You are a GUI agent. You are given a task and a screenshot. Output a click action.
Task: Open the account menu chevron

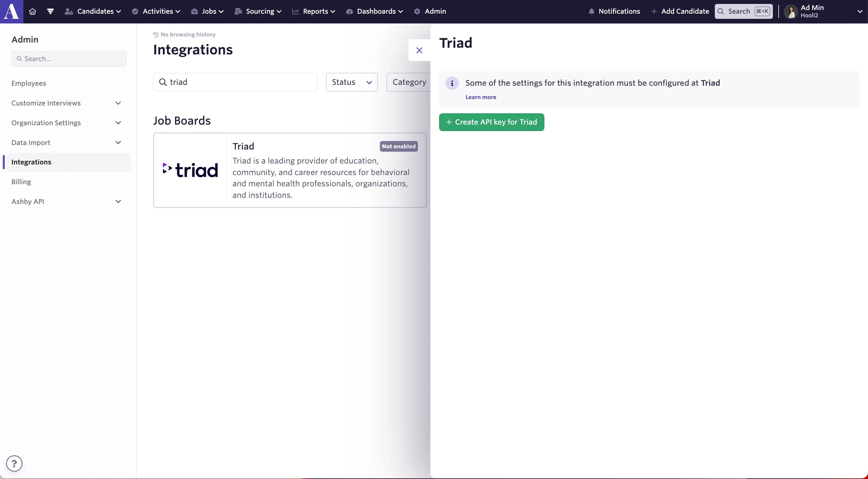(x=859, y=12)
